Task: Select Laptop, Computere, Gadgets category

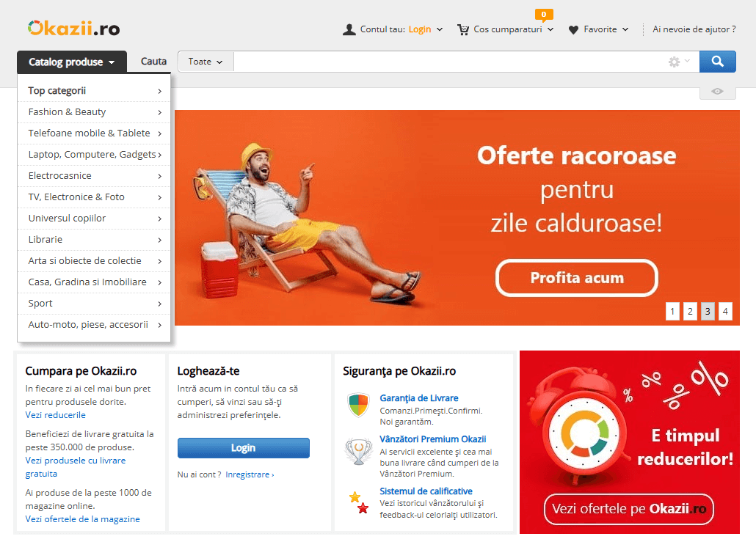Action: click(x=94, y=155)
